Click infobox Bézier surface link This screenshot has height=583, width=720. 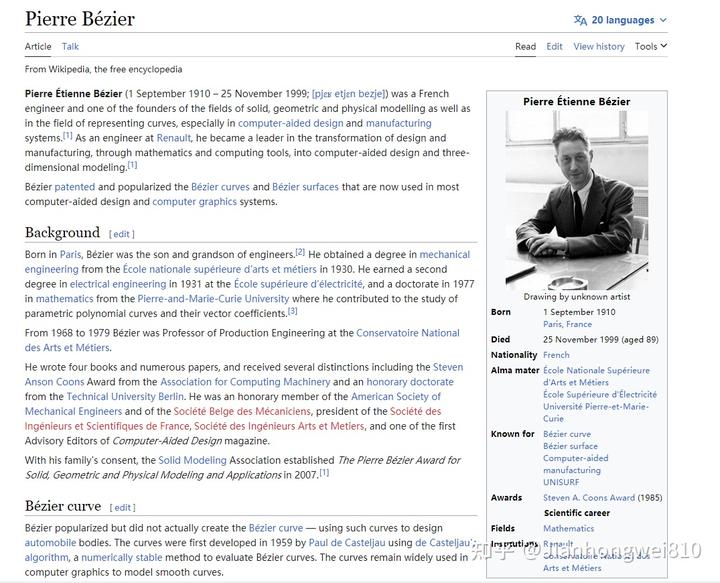pos(570,446)
